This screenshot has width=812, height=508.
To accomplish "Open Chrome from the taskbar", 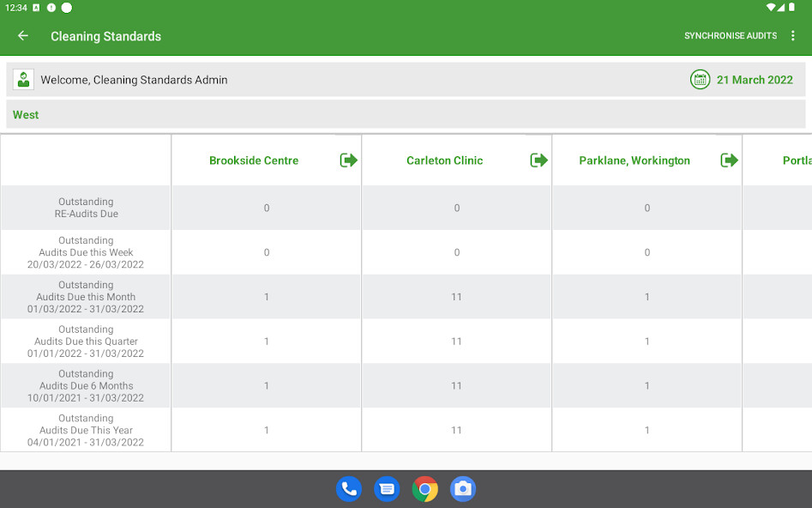I will [x=424, y=489].
